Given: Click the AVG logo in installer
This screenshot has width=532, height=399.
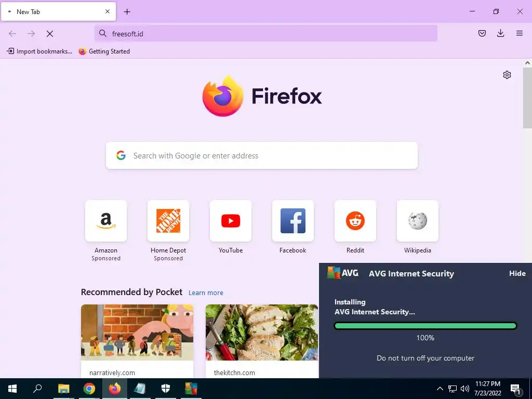Looking at the screenshot, I should click(x=343, y=273).
